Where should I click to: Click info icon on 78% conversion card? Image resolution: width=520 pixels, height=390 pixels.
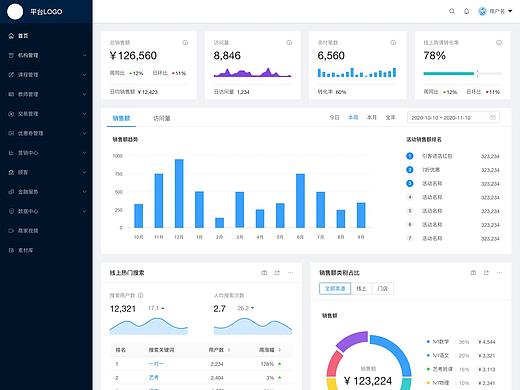click(x=499, y=43)
